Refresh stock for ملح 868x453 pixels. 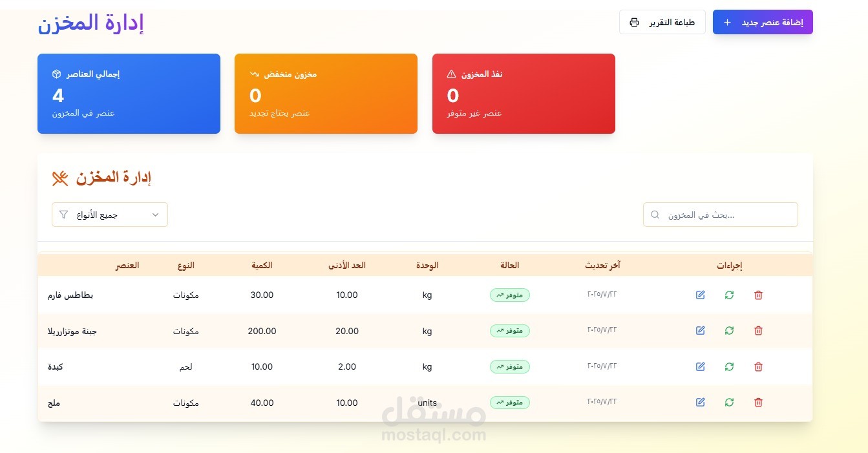[729, 402]
